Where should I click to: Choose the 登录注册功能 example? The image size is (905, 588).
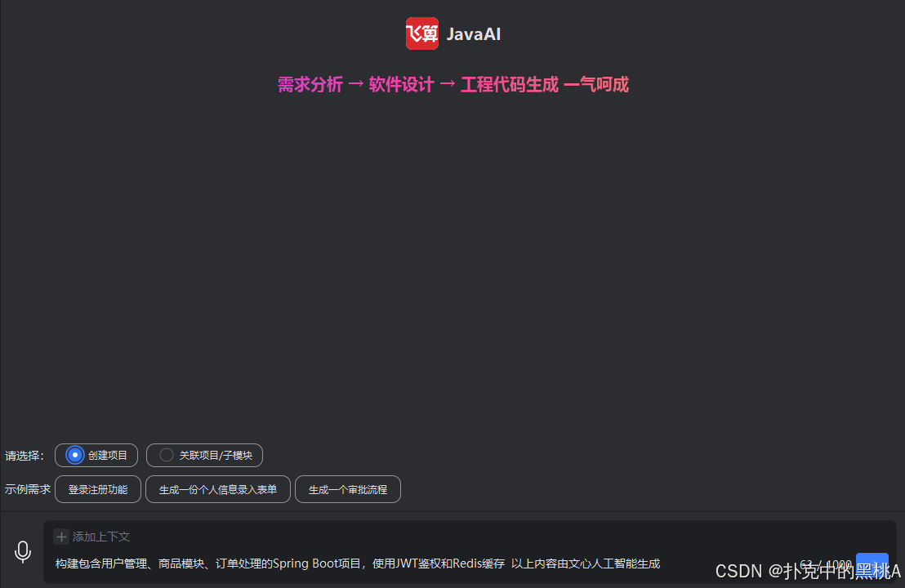[x=98, y=489]
